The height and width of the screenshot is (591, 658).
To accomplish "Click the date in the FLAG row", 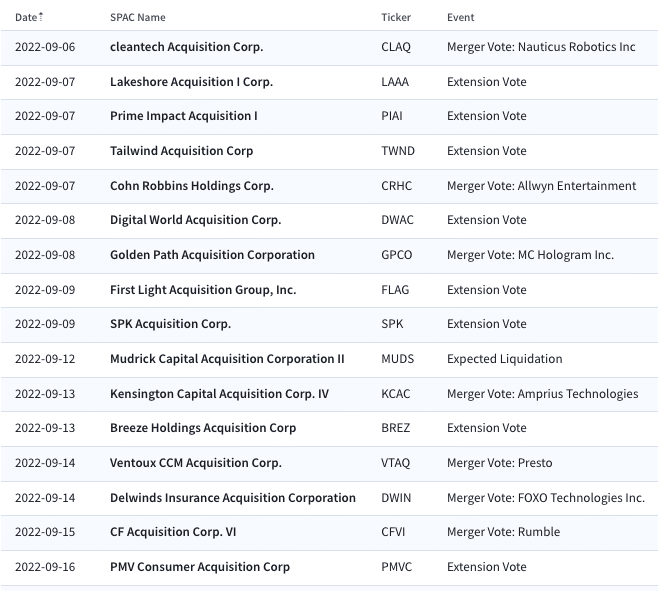I will (x=45, y=290).
